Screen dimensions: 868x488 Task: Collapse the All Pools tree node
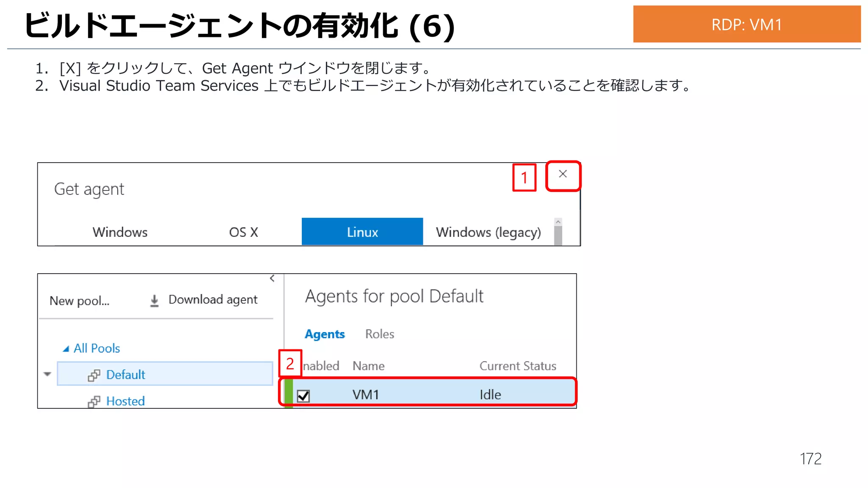pyautogui.click(x=66, y=349)
